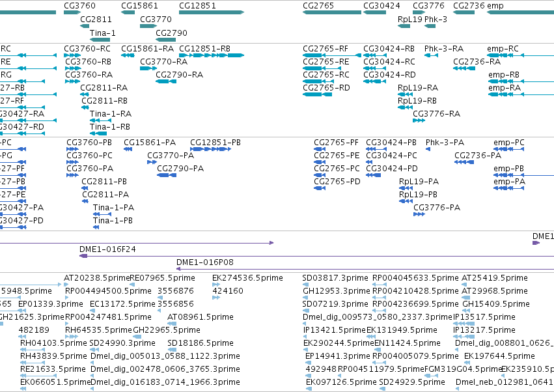Select transcript CG2811-RB
Screen dimensions: 554x392
104,101
